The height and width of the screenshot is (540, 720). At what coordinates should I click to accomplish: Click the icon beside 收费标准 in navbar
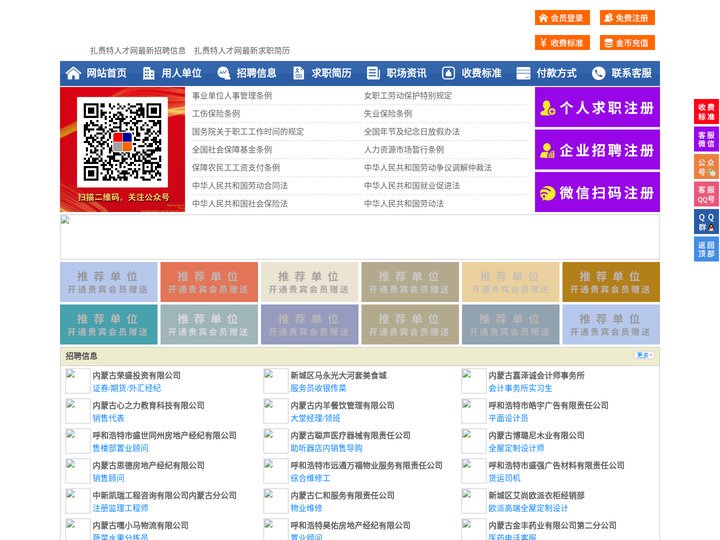tap(448, 73)
